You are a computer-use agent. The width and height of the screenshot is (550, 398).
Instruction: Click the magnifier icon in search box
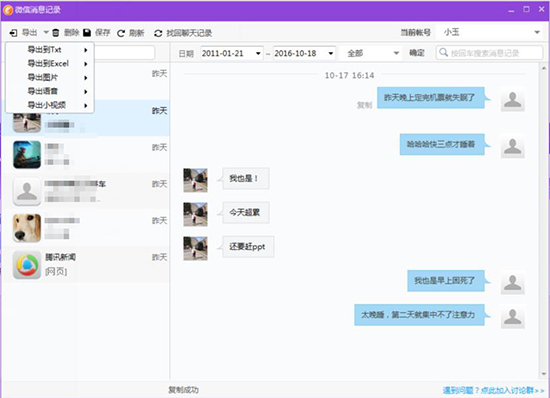click(x=443, y=53)
